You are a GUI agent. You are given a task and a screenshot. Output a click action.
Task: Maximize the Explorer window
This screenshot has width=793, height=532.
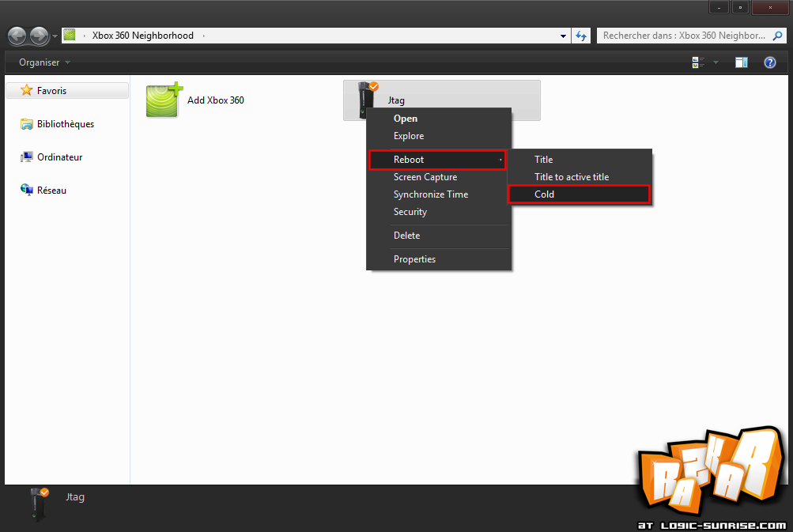(740, 7)
